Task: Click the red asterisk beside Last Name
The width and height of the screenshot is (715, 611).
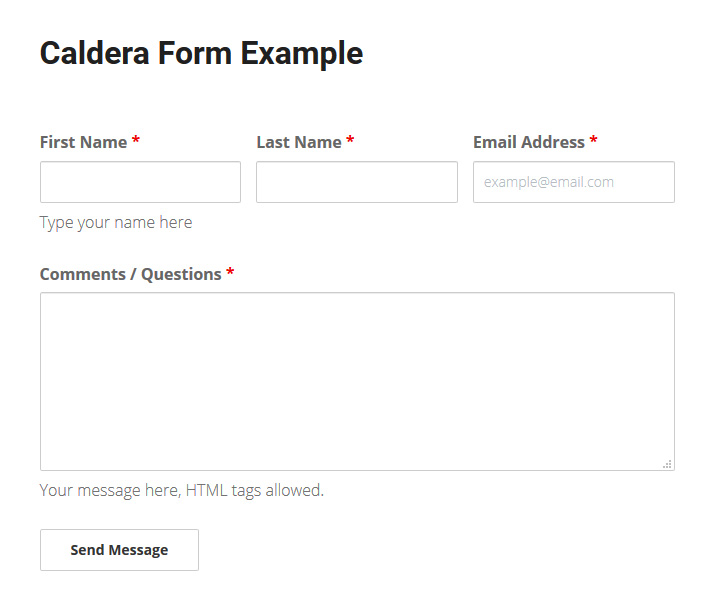Action: click(350, 141)
